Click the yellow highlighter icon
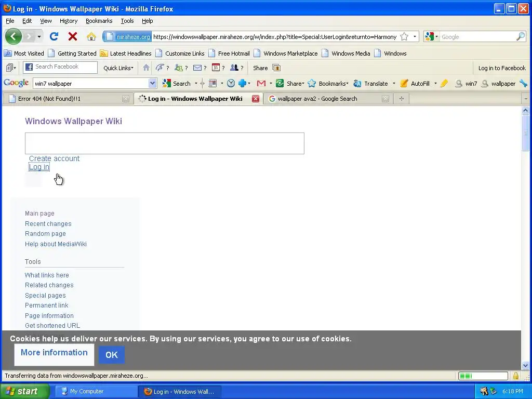Screen dimensions: 532x399 click(444, 83)
